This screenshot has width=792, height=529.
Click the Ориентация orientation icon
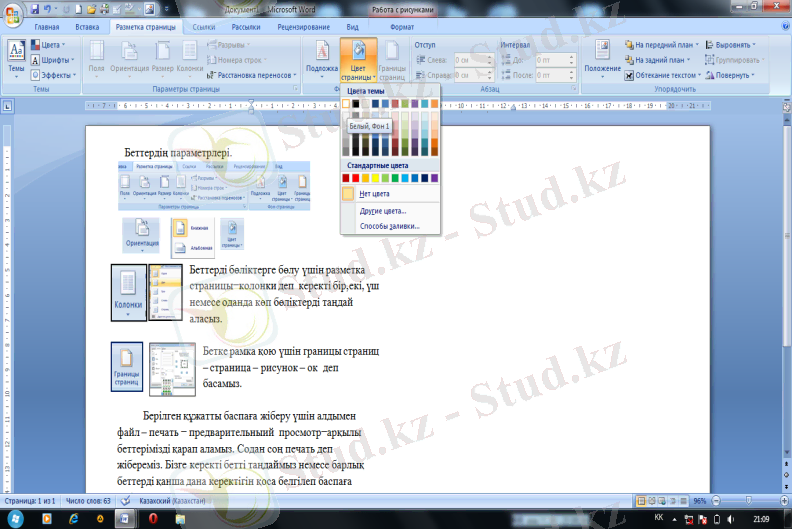coord(130,56)
